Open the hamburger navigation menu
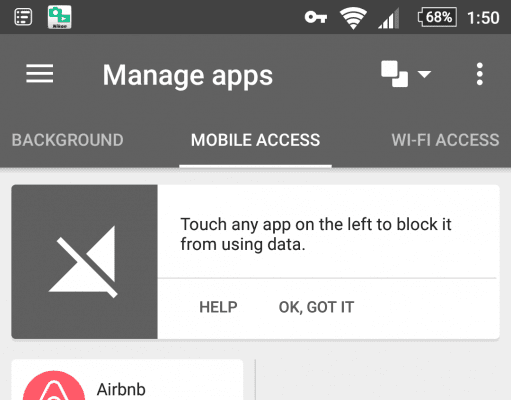511x400 pixels. [x=40, y=74]
